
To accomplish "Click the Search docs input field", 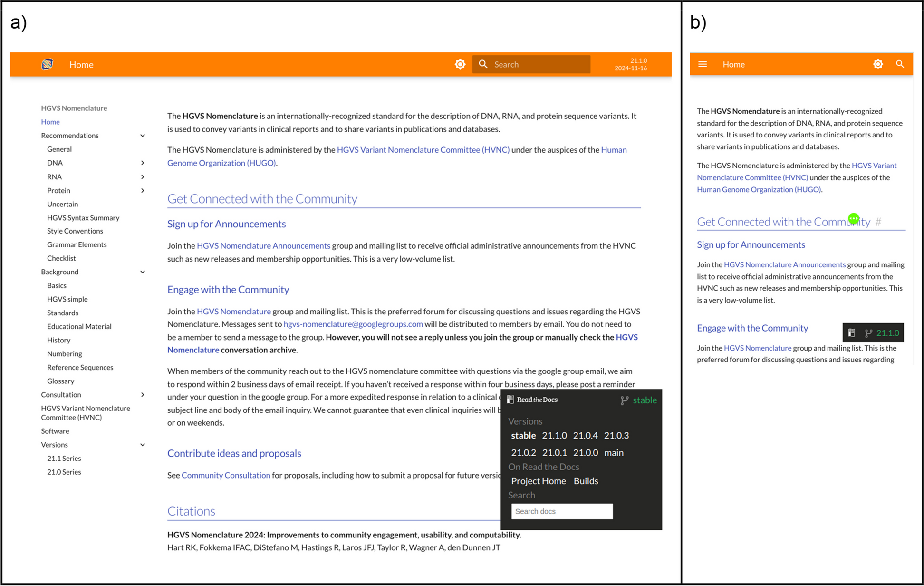I will 561,511.
